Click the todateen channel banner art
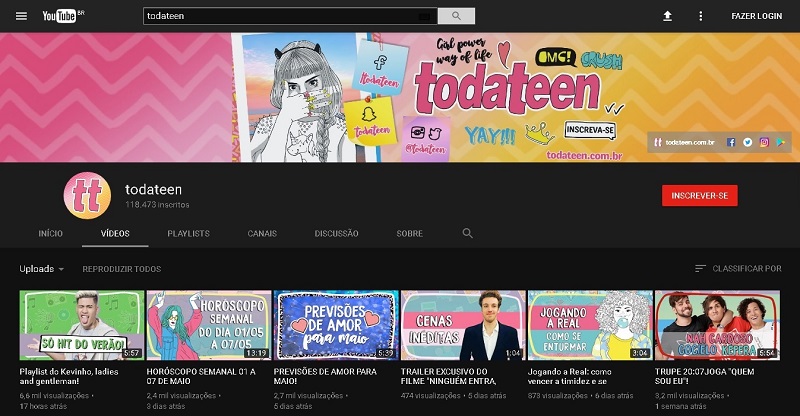The image size is (800, 416). (x=400, y=97)
